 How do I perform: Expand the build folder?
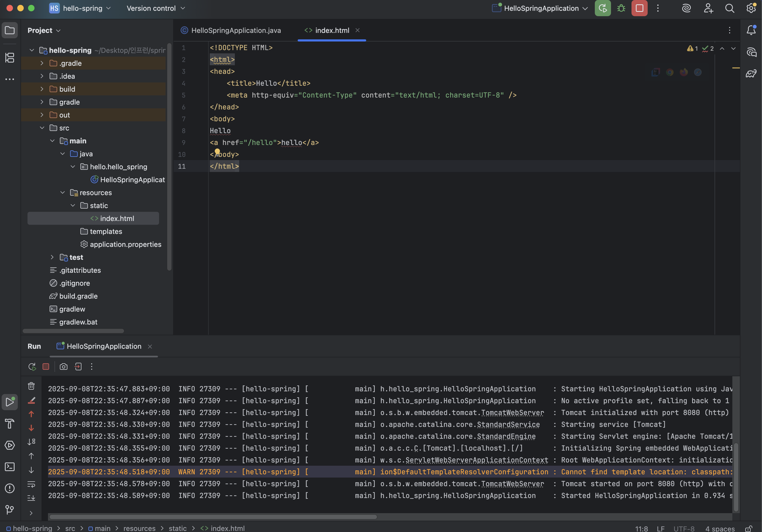point(42,89)
